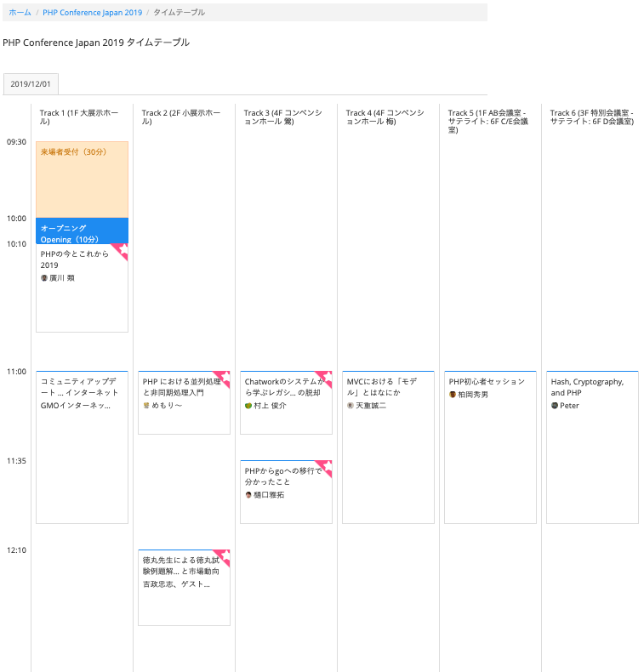Image resolution: width=644 pixels, height=672 pixels.
Task: Open PHP における並列処理と非同期処理入門 session
Action: click(184, 402)
